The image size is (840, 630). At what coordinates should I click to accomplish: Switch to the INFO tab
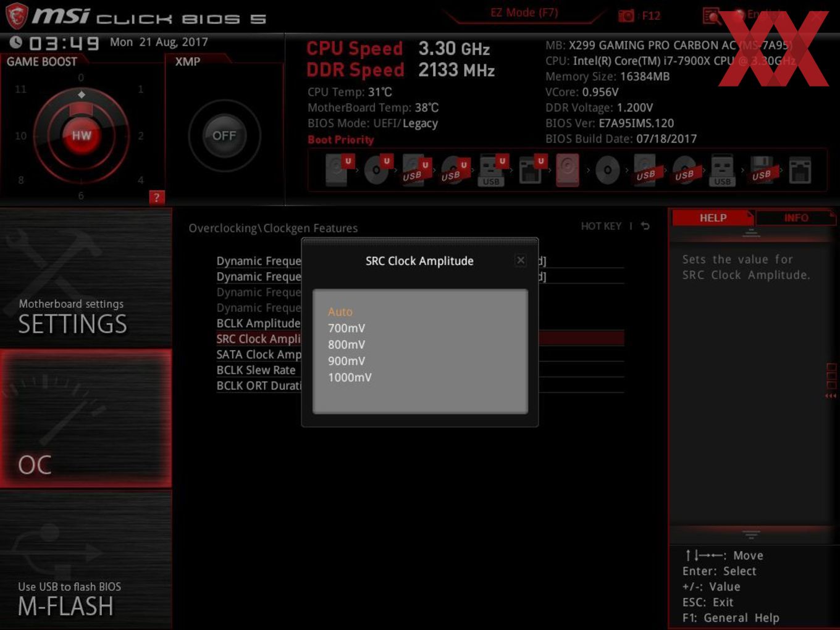796,218
